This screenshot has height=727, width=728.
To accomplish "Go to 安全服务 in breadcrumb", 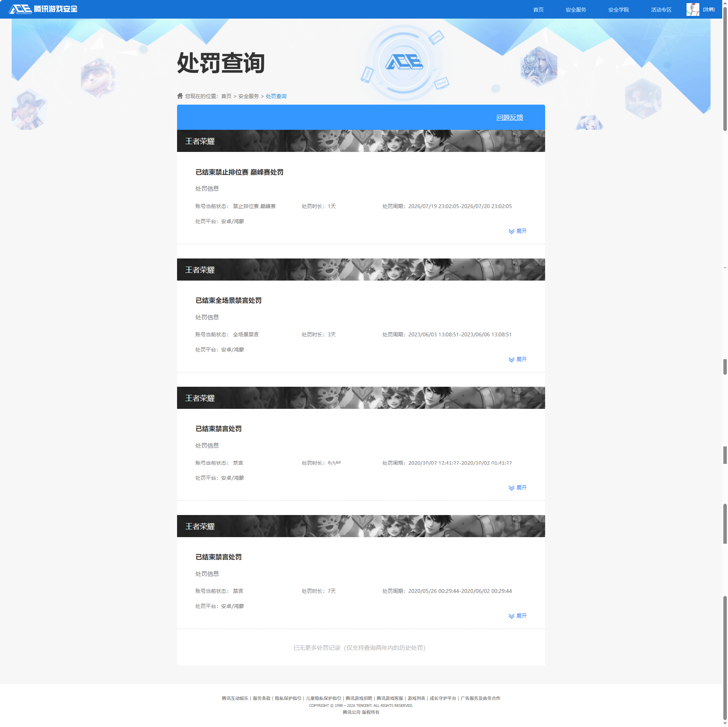I will click(x=248, y=96).
